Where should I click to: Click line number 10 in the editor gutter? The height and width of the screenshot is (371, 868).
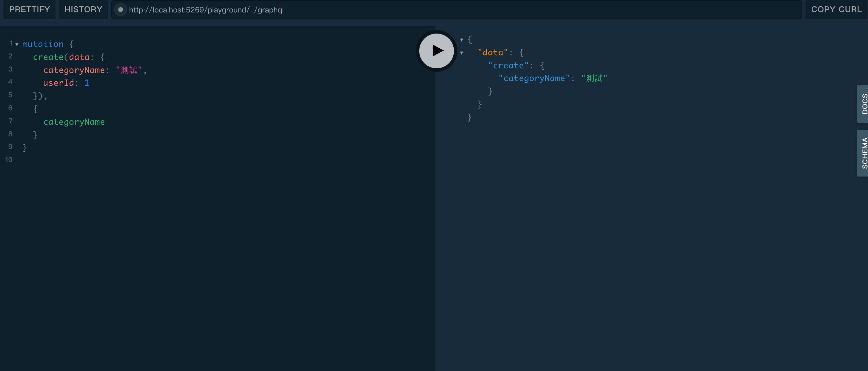tap(9, 160)
